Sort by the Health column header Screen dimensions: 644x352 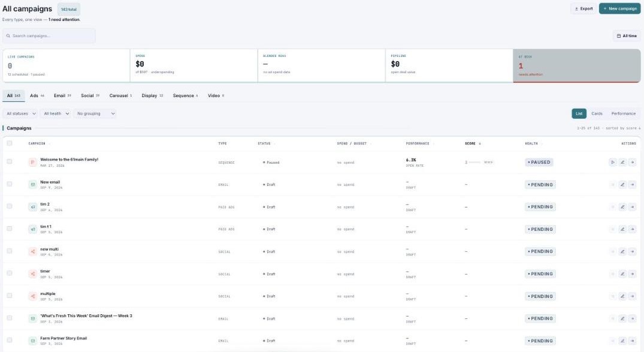[x=533, y=143]
